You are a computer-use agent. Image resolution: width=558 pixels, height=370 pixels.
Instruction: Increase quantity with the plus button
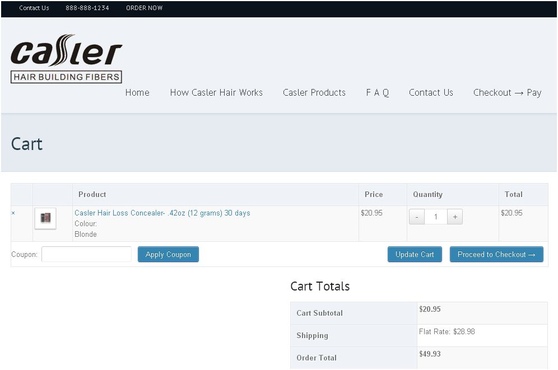(455, 217)
